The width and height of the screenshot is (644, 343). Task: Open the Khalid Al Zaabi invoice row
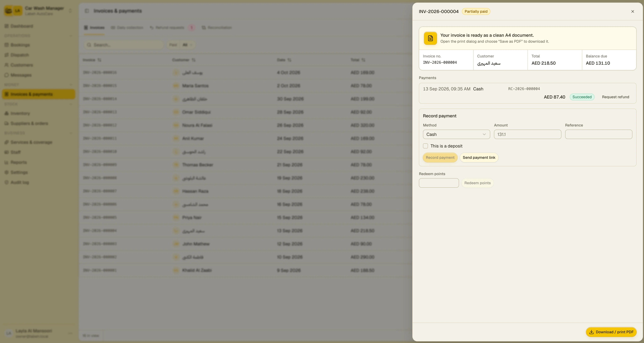(245, 270)
